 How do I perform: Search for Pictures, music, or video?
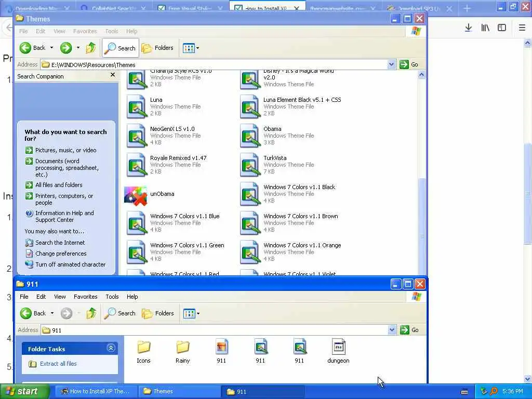65,150
